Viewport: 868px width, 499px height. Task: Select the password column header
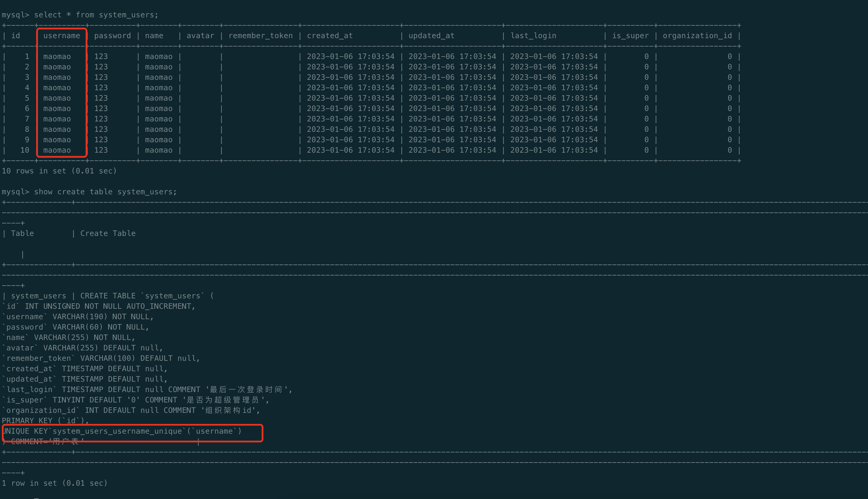click(112, 35)
